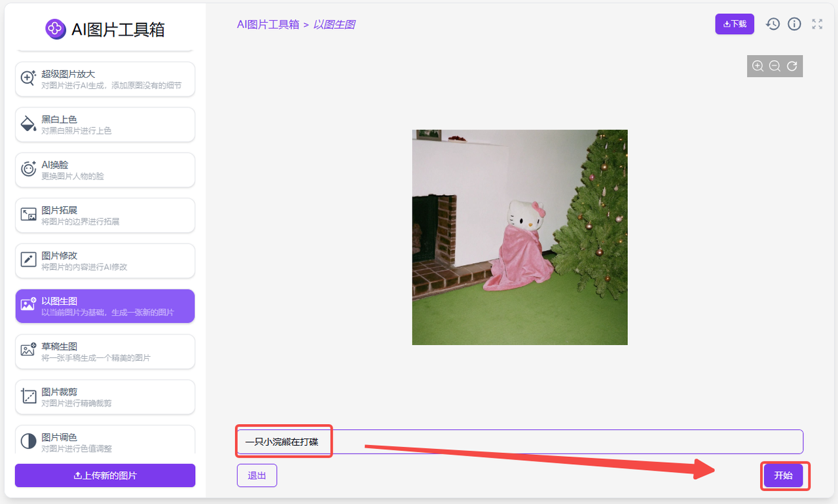Select the 黑白上色 tool

105,124
